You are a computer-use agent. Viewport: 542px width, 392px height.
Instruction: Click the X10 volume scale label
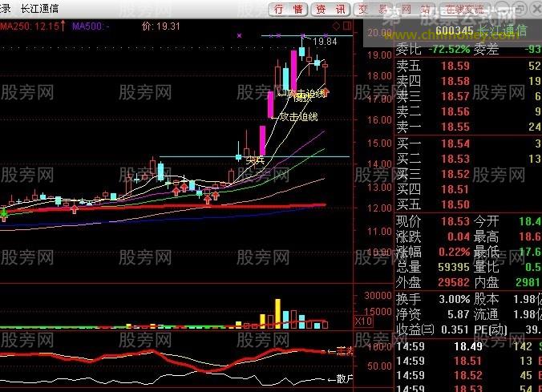[x=363, y=321]
